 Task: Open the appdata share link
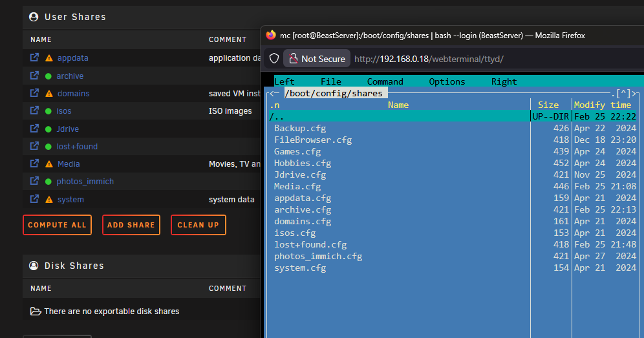click(x=72, y=58)
